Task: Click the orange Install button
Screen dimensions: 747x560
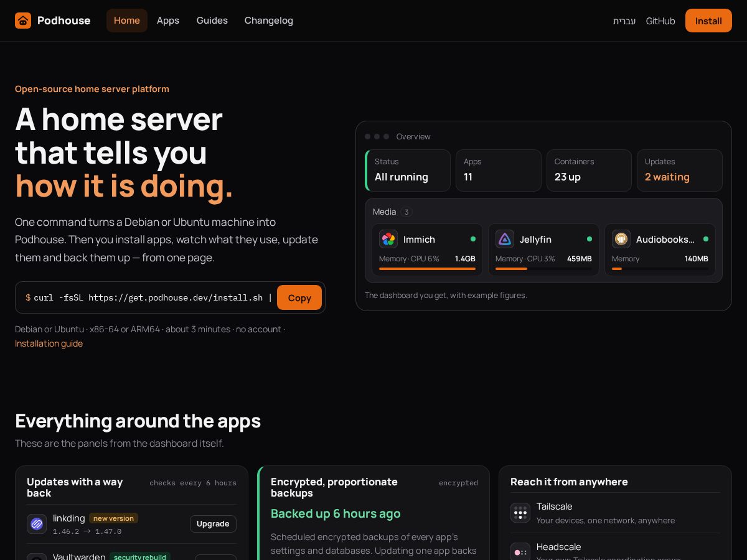Action: [x=708, y=21]
